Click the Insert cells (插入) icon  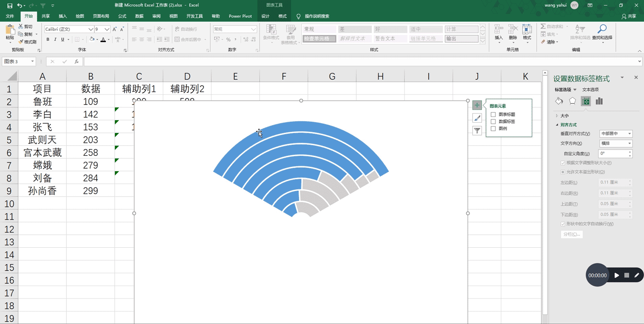pyautogui.click(x=499, y=29)
